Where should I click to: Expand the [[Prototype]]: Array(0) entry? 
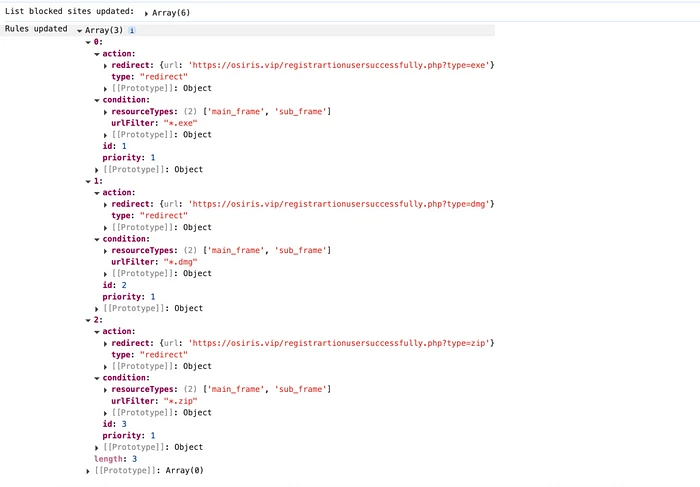(x=88, y=470)
